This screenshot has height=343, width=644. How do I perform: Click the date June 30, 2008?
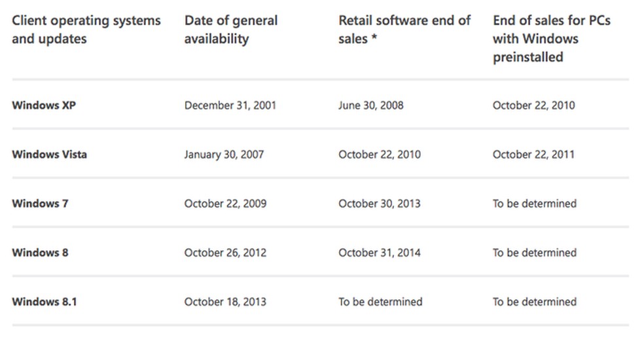[370, 105]
